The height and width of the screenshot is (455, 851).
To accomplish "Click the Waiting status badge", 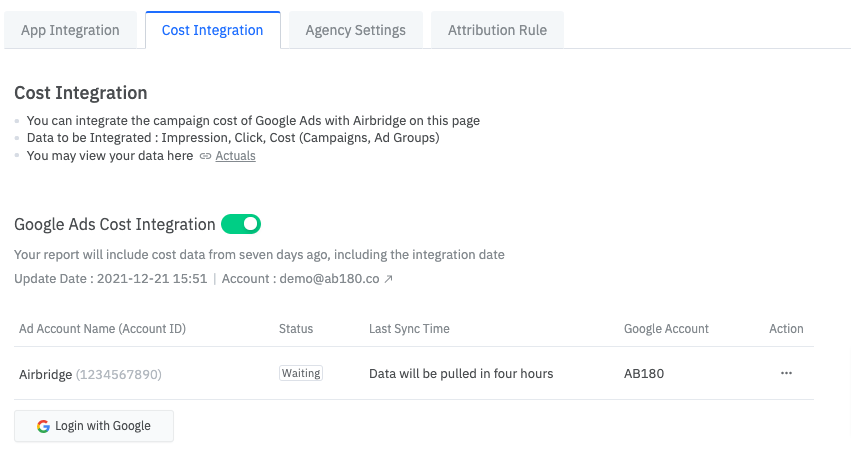I will [301, 373].
